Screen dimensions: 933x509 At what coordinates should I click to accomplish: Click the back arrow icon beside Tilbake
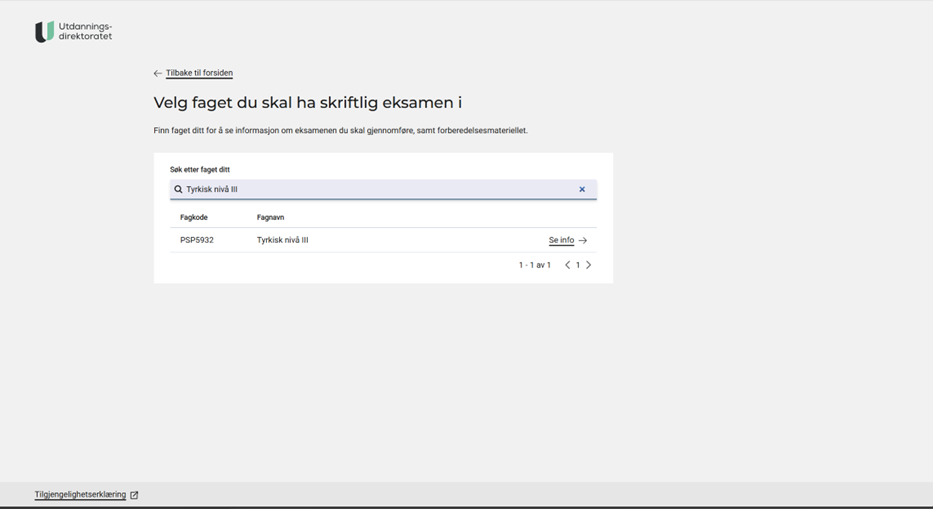(x=158, y=73)
